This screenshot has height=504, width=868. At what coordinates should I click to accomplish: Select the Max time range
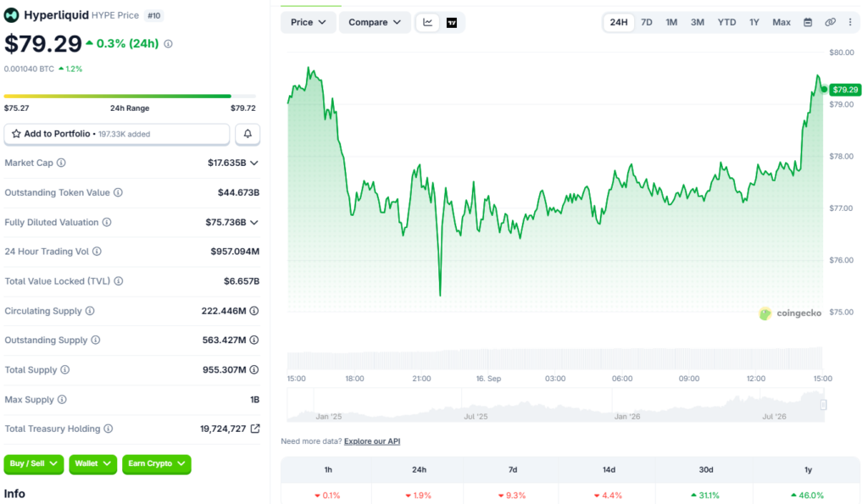click(x=781, y=23)
